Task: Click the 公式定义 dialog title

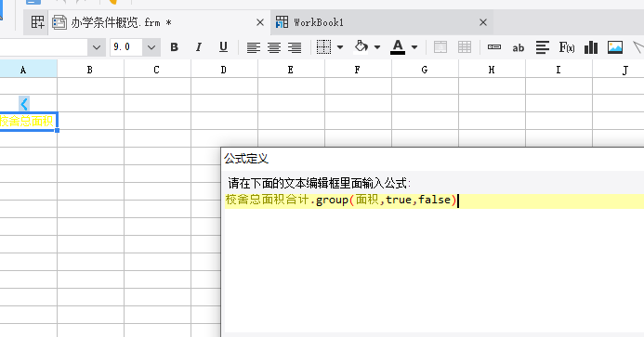Action: [x=246, y=159]
